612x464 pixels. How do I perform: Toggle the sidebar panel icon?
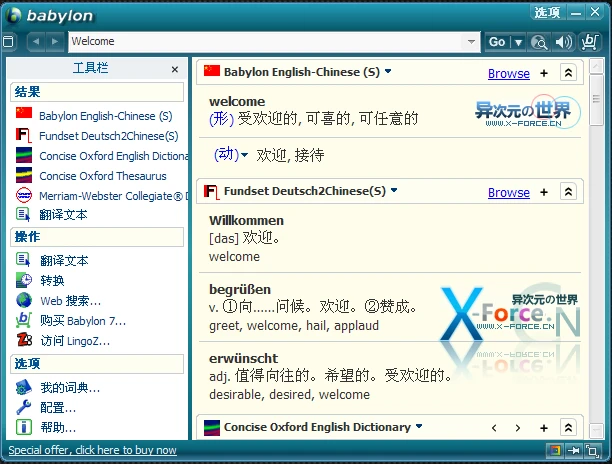pos(8,41)
